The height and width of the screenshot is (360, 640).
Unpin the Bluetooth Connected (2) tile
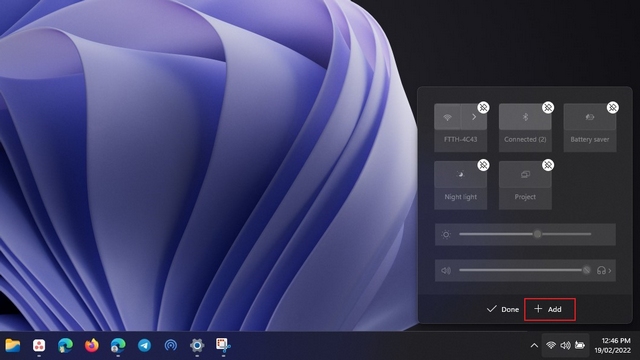548,108
